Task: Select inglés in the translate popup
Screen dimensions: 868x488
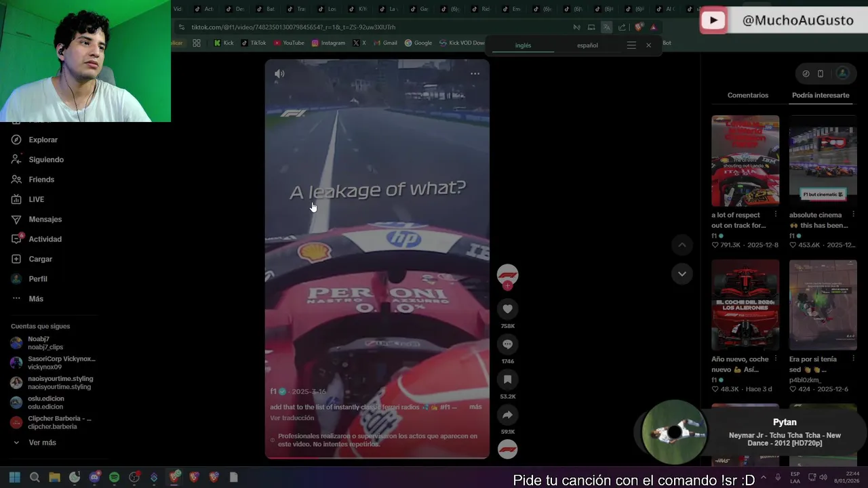Action: pos(523,45)
